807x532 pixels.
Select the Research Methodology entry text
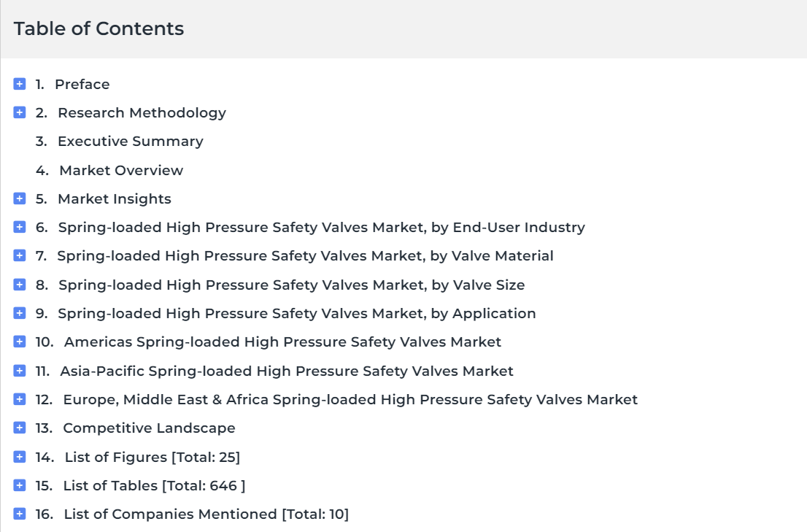[x=142, y=112]
